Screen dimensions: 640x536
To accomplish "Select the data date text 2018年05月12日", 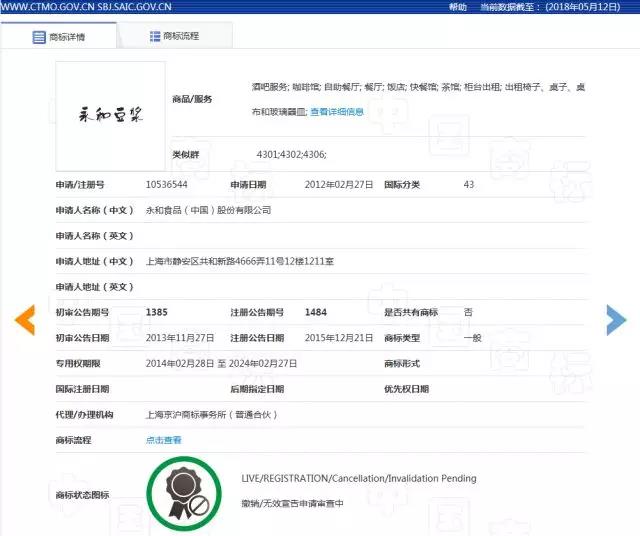I will (583, 7).
